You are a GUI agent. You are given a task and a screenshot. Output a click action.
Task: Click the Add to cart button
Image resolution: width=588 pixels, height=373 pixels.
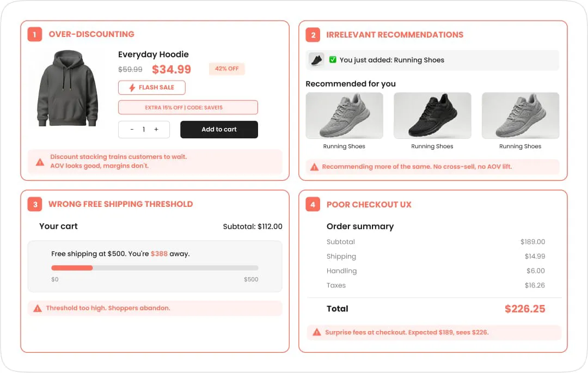point(219,130)
